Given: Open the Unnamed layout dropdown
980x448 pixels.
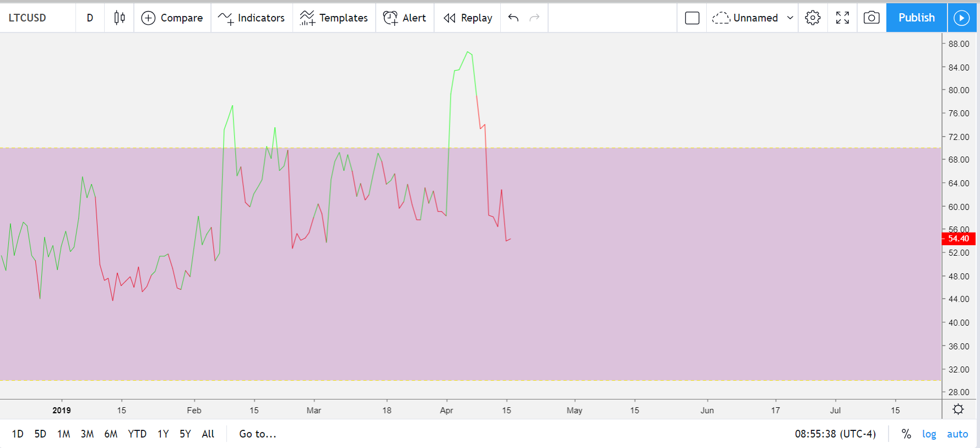Looking at the screenshot, I should [752, 18].
